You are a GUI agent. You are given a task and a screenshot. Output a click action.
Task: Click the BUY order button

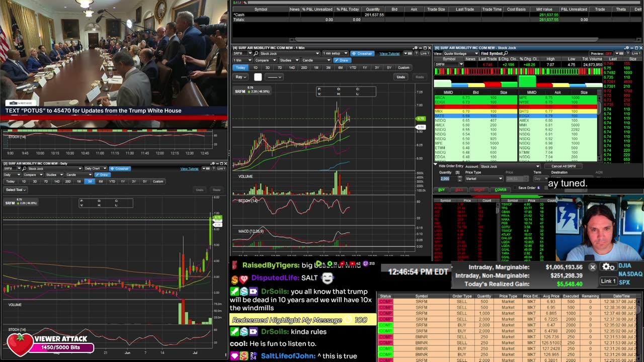pyautogui.click(x=441, y=190)
